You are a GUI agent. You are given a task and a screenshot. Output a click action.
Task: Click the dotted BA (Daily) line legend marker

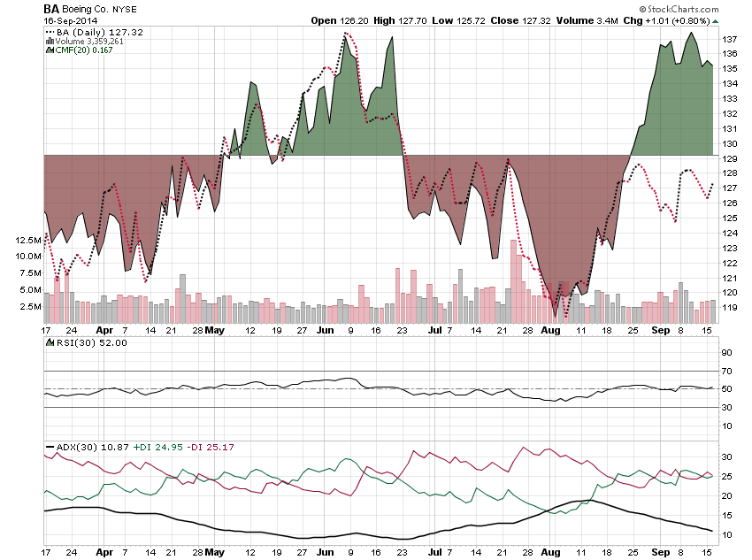coord(50,32)
